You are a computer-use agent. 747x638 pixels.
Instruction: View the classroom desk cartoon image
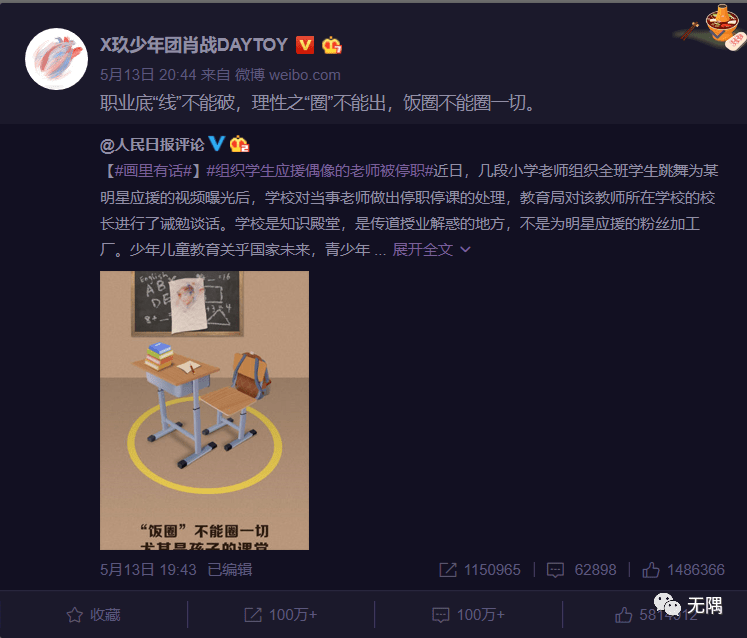coord(204,410)
